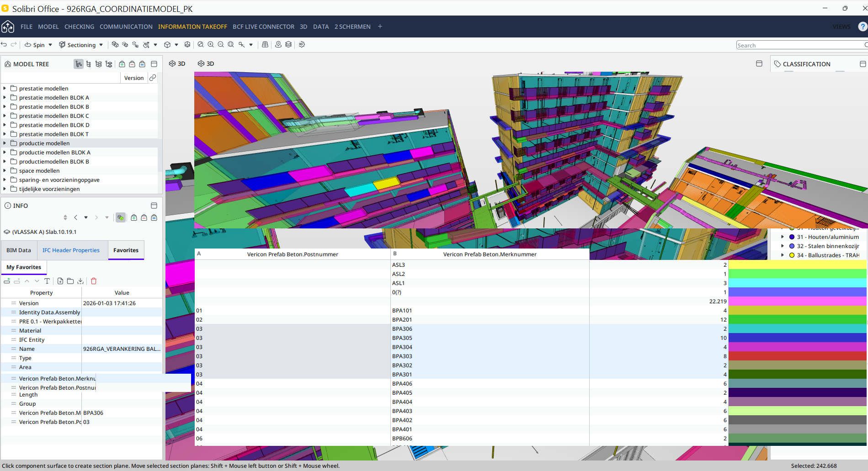The image size is (868, 471).
Task: Select the MODEL tab
Action: [x=48, y=27]
